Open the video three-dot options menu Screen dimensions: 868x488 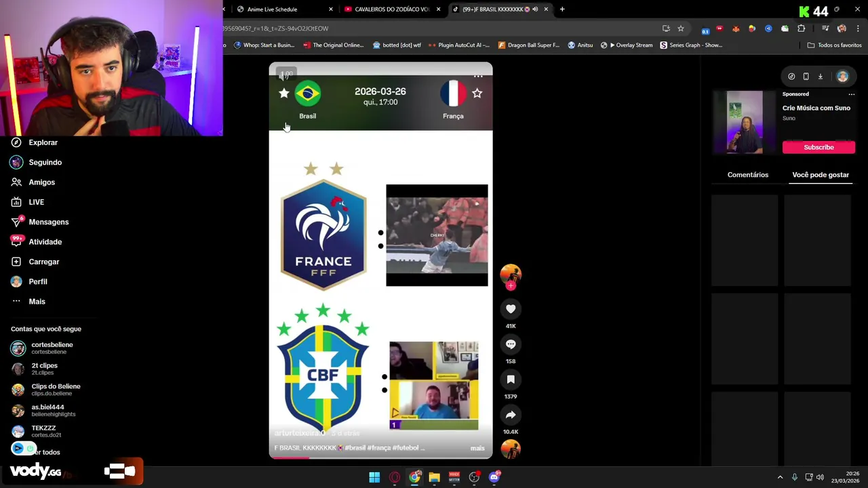point(478,75)
